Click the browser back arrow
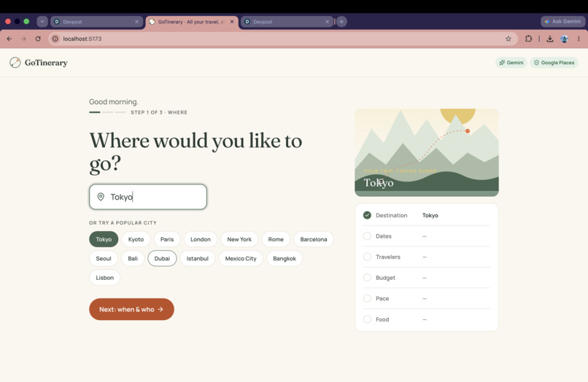The image size is (588, 382). [9, 39]
